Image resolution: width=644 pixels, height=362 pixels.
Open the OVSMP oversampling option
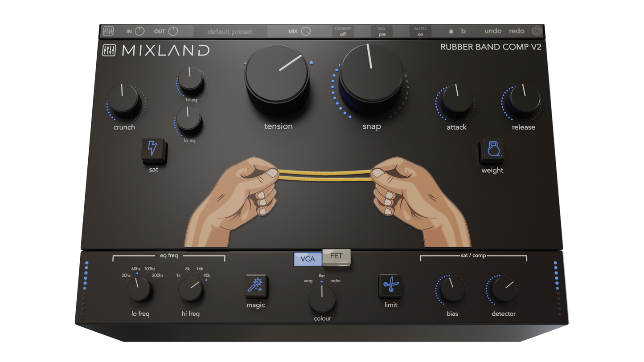pyautogui.click(x=343, y=31)
